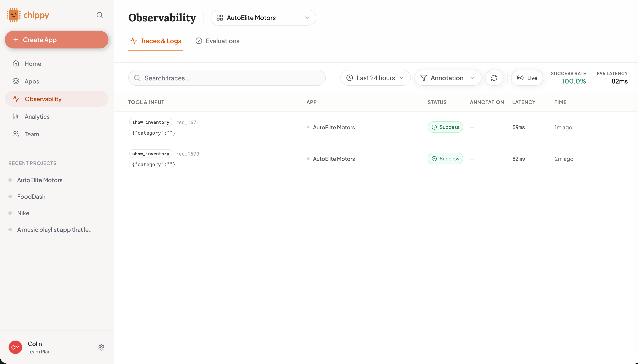
Task: Click the Success check icon for req_1671
Action: [x=434, y=127]
